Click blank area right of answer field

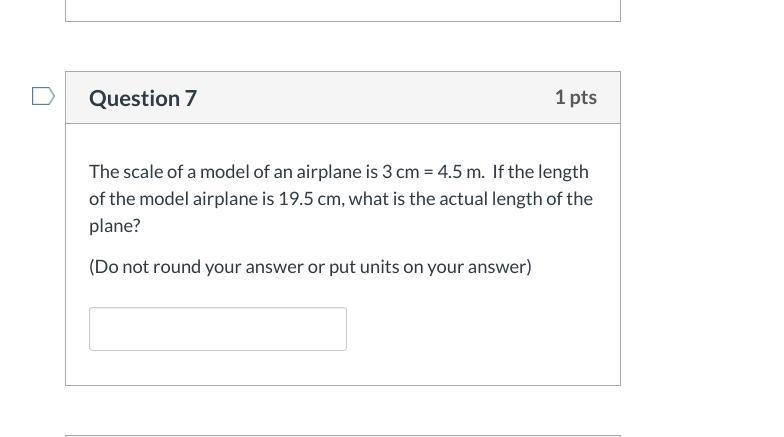tap(480, 329)
